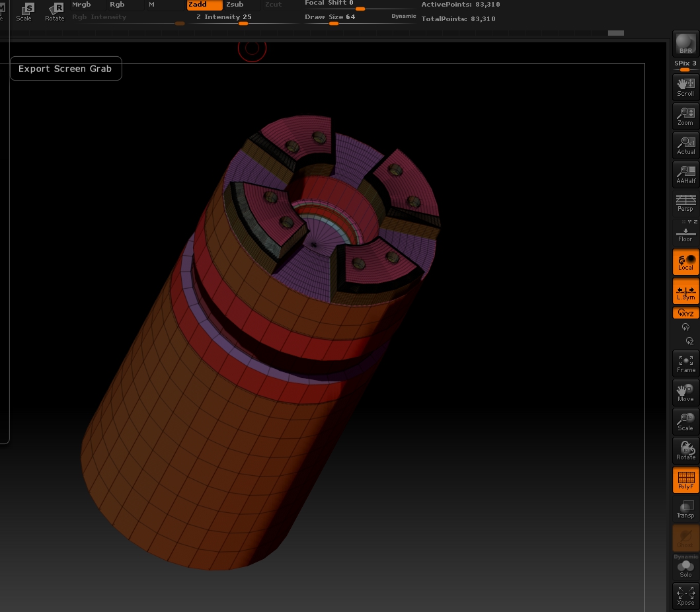Enable the Mrgb paint mode
The image size is (700, 612).
(81, 5)
